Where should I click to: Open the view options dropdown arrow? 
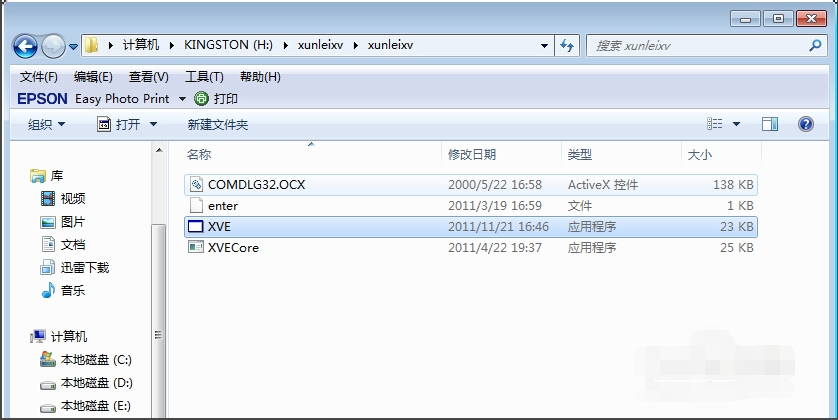[736, 125]
